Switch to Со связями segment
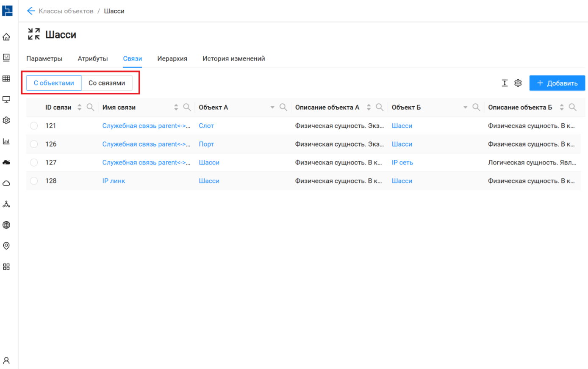The width and height of the screenshot is (588, 369). [x=107, y=83]
